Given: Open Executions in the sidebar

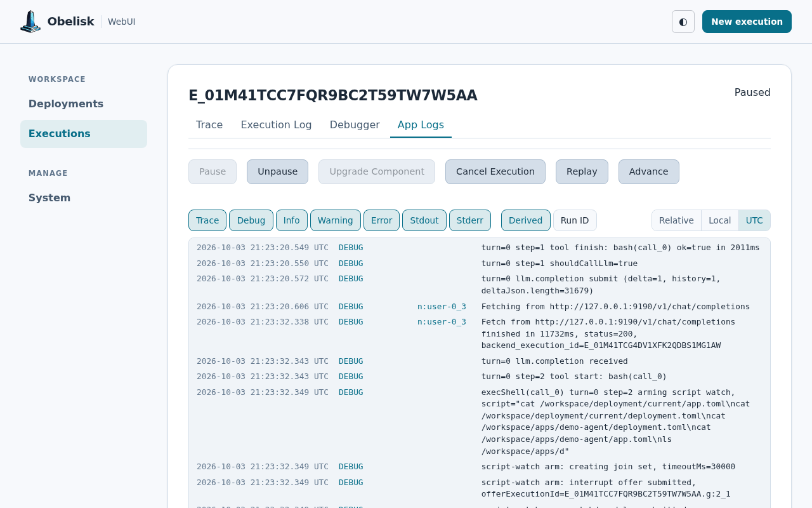Looking at the screenshot, I should (x=84, y=134).
